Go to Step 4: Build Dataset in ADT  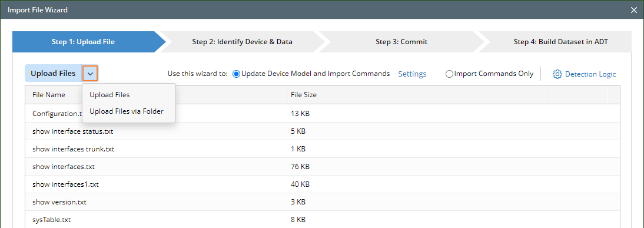click(x=560, y=41)
